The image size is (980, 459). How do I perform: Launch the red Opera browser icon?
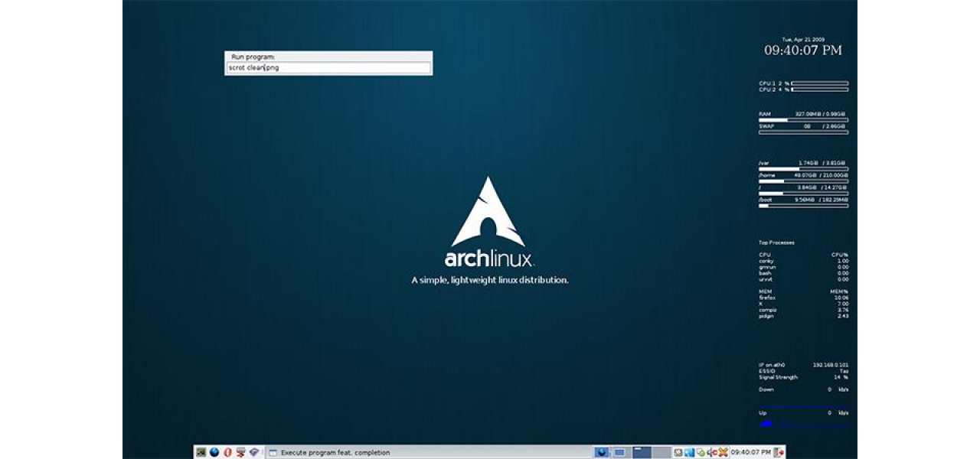[x=227, y=452]
